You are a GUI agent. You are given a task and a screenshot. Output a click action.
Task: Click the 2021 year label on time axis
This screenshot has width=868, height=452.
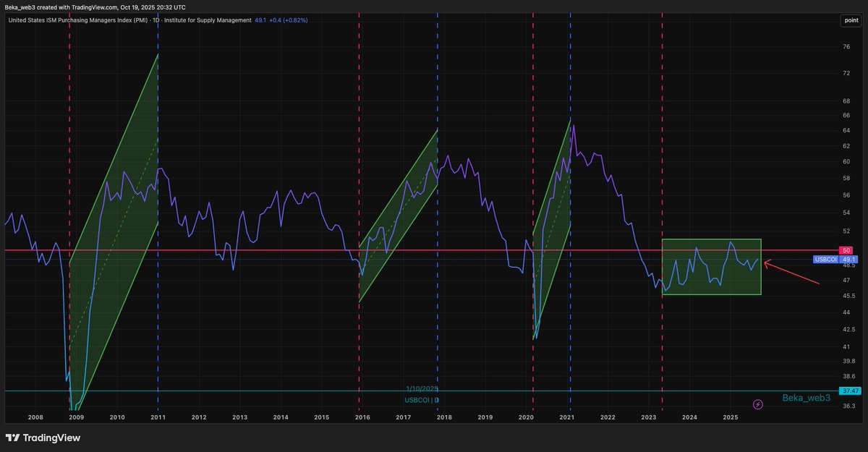[x=567, y=417]
